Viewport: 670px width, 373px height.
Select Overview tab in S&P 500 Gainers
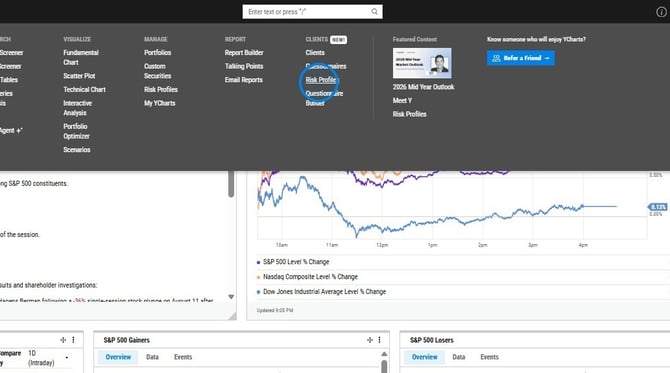[118, 357]
